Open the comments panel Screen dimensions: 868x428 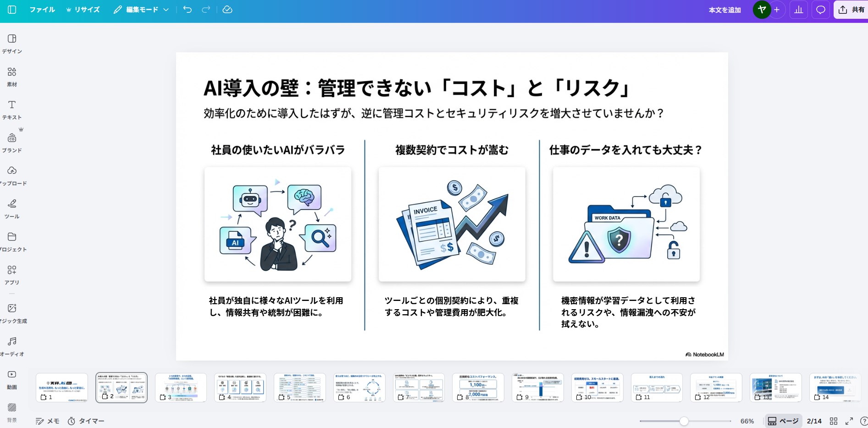tap(820, 9)
